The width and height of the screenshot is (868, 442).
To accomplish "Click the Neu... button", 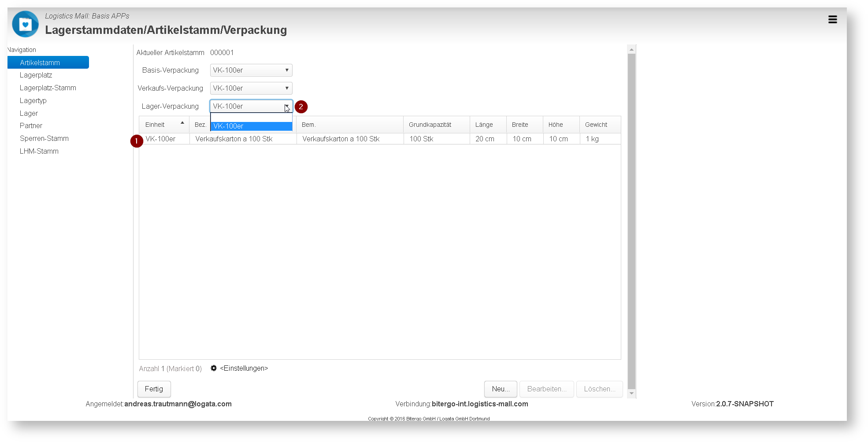I will point(501,389).
